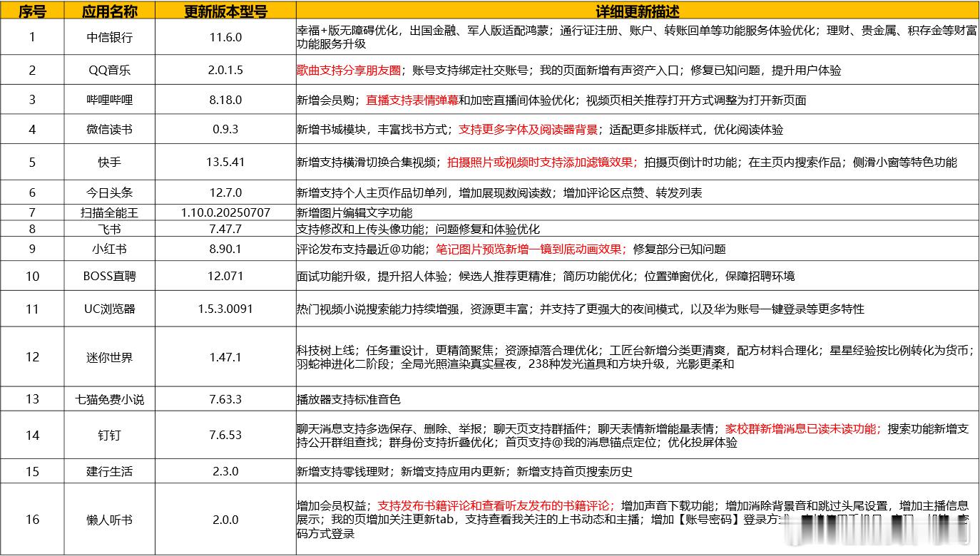Image resolution: width=980 pixels, height=556 pixels.
Task: Click version cell 0.9.3
Action: click(225, 130)
